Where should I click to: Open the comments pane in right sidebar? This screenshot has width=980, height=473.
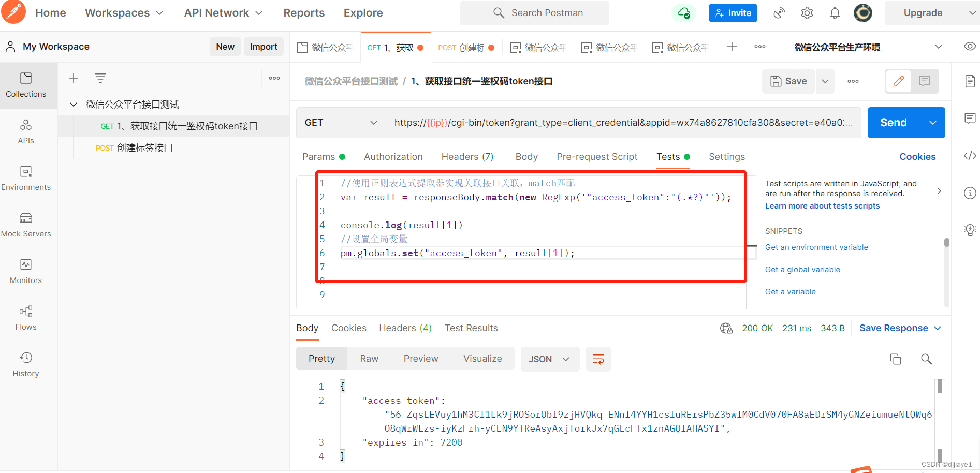coord(970,119)
